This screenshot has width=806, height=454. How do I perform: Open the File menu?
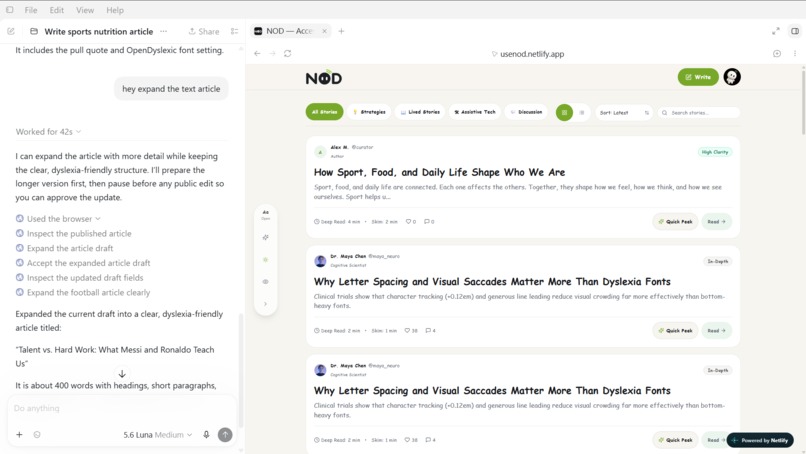click(x=31, y=10)
